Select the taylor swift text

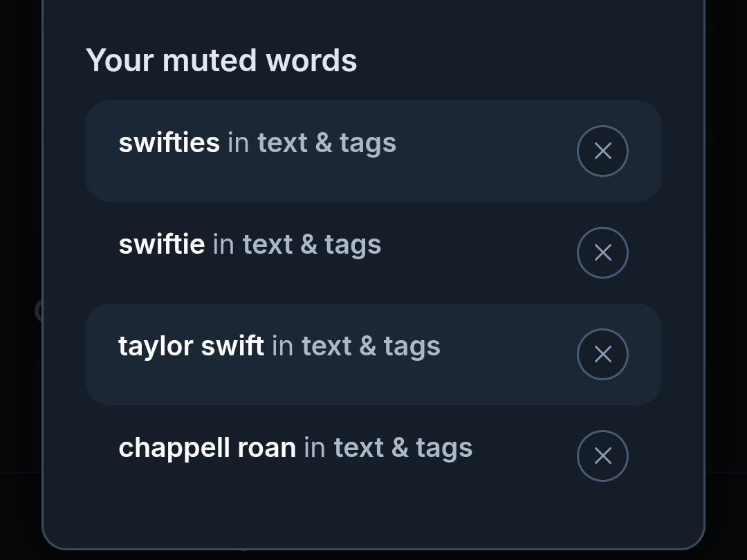coord(191,346)
